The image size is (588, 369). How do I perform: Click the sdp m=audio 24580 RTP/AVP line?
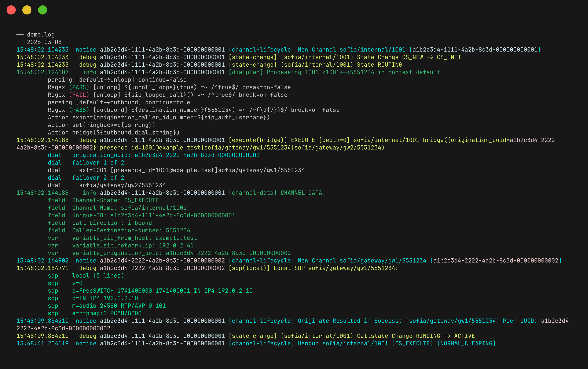(107, 306)
